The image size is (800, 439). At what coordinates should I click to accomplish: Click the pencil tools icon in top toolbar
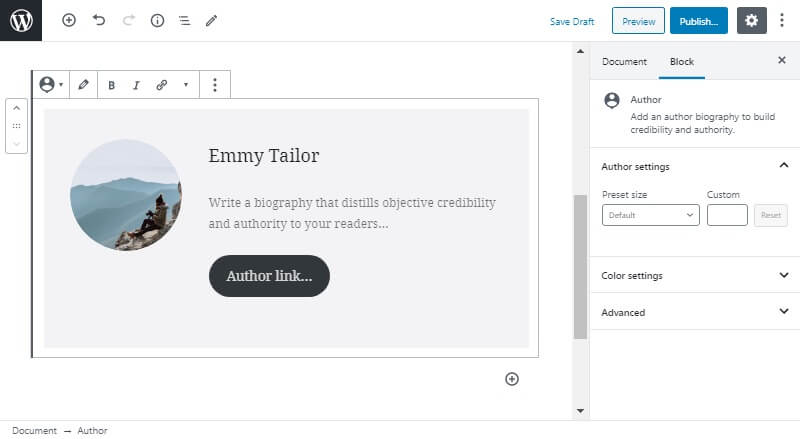click(211, 20)
